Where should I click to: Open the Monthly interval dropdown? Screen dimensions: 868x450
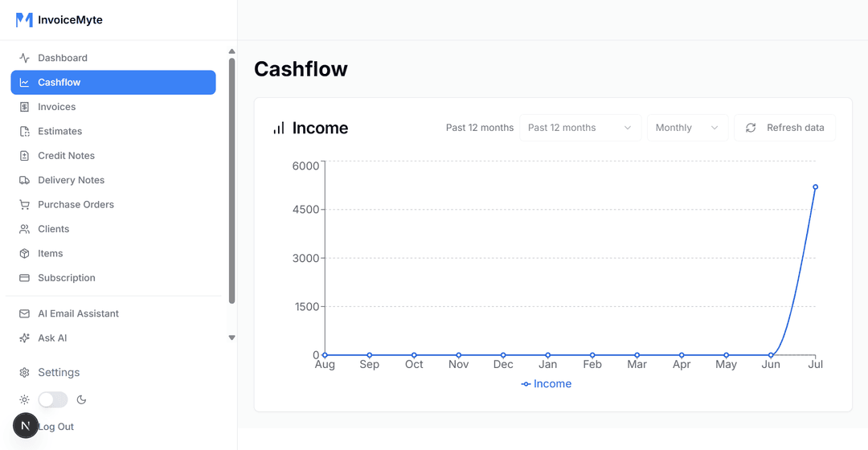click(x=686, y=128)
